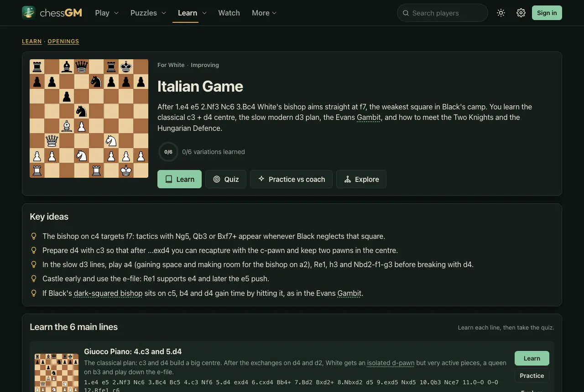The width and height of the screenshot is (584, 392).
Task: Learn the Giuoco Piano line
Action: pyautogui.click(x=532, y=358)
